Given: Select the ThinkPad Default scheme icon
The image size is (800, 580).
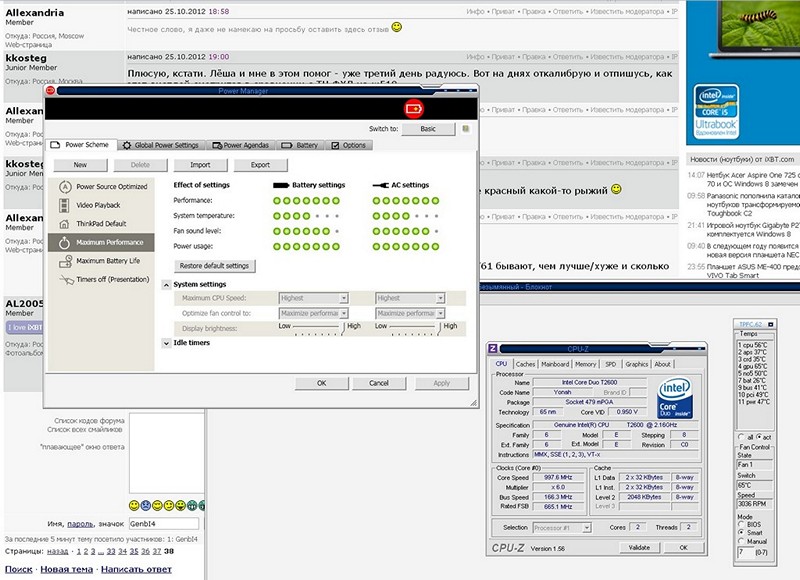Looking at the screenshot, I should [65, 223].
